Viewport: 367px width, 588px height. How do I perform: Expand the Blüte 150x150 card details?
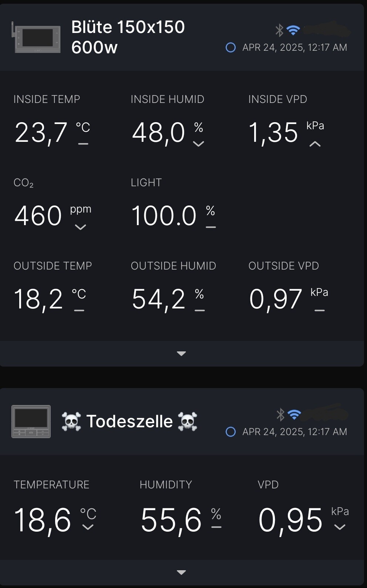(x=181, y=354)
